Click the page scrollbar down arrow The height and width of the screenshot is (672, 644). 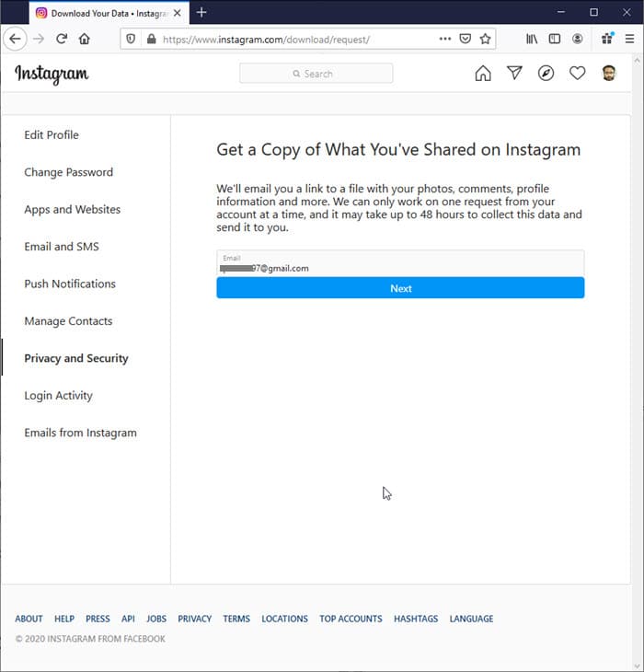[637, 666]
